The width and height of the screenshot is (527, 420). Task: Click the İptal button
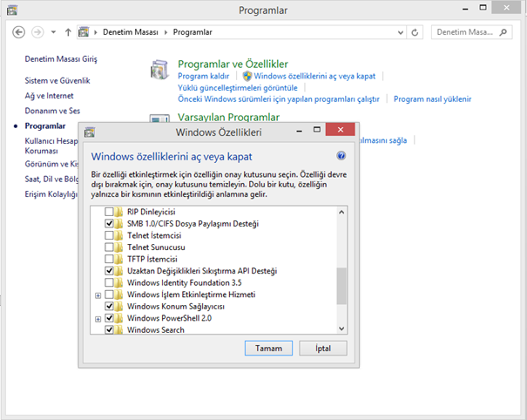tap(323, 348)
